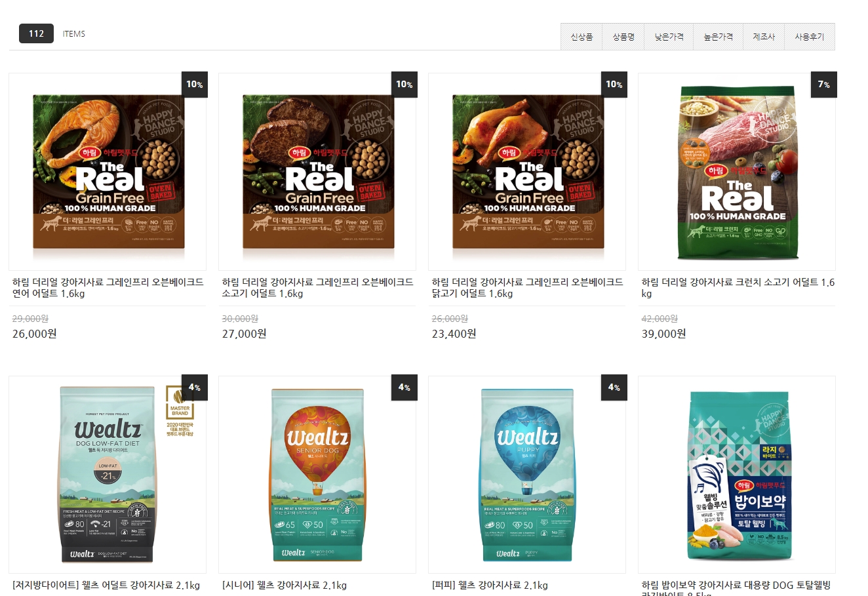Click the 4% badge on Wealtz Senior product
The image size is (868, 596).
click(404, 387)
